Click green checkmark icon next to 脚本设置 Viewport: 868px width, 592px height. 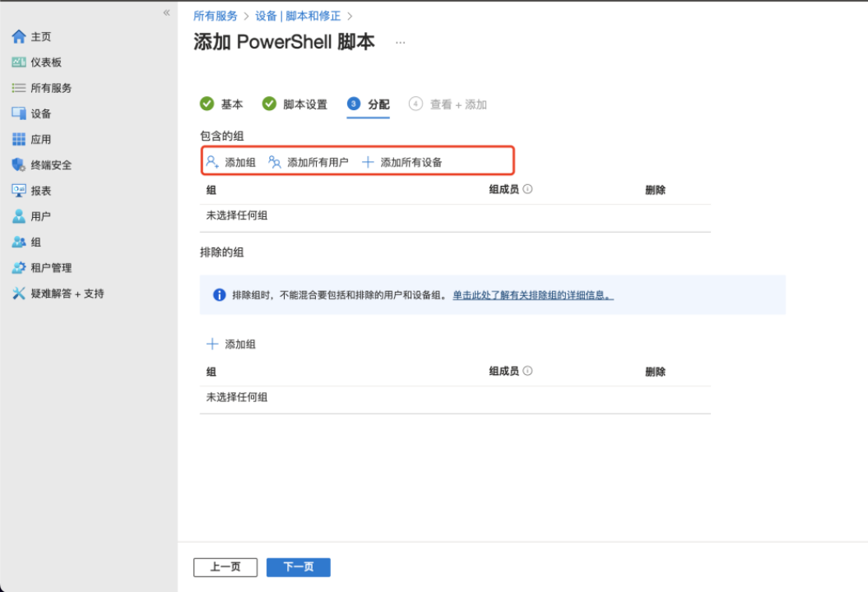(x=269, y=104)
